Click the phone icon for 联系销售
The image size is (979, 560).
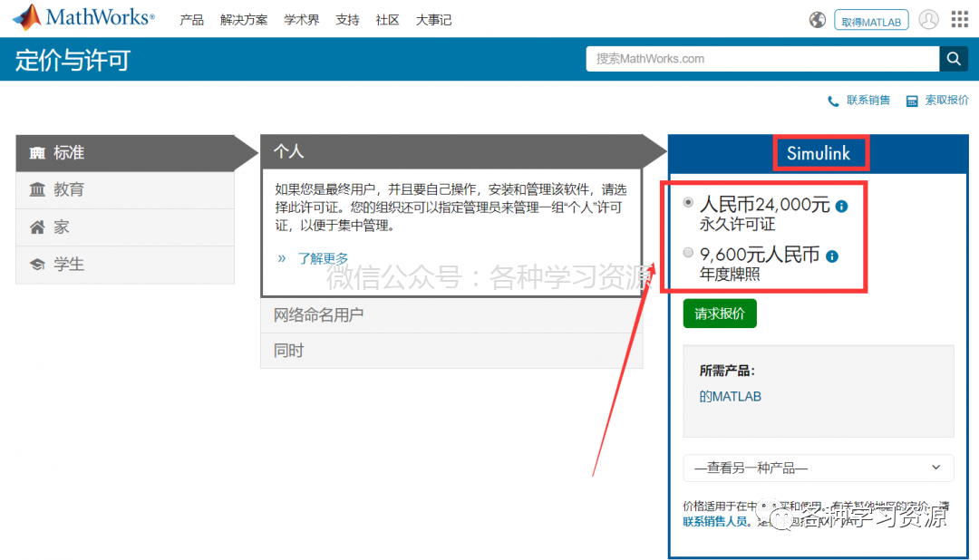tap(833, 101)
